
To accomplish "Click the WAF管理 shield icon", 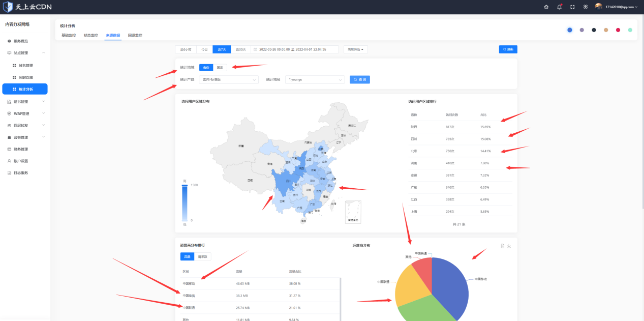I will 9,113.
